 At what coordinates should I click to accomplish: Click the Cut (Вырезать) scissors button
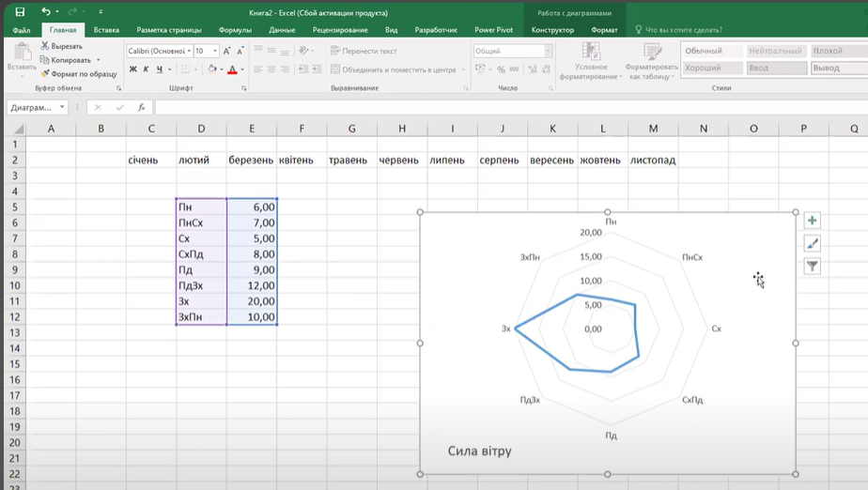tap(61, 46)
